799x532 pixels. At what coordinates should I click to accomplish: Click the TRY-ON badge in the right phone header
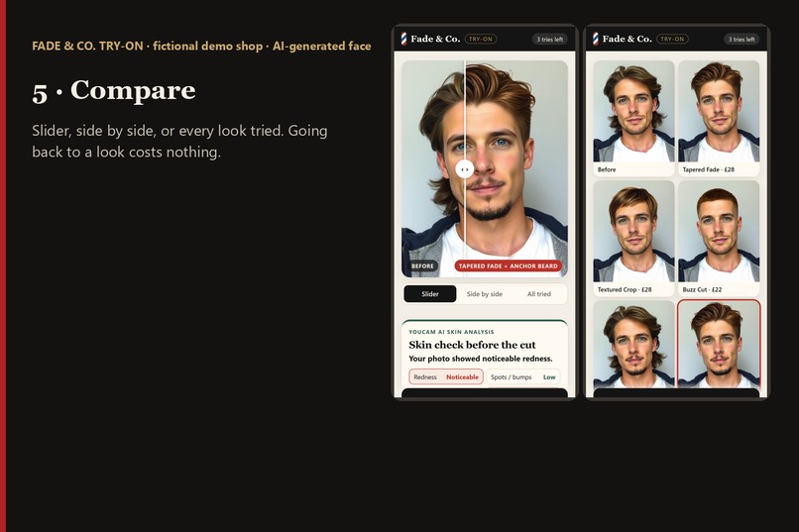pos(672,39)
